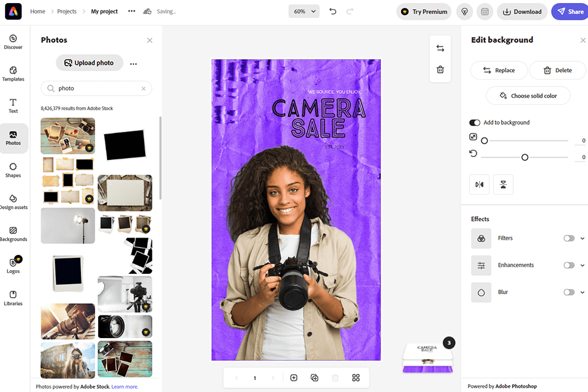Open the Shapes sidebar panel

coord(13,170)
